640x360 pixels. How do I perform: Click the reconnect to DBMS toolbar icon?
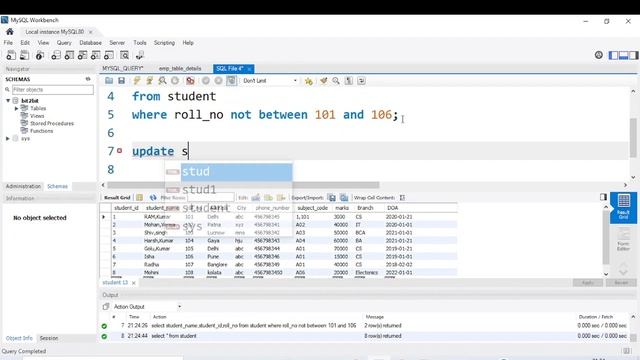(x=140, y=56)
